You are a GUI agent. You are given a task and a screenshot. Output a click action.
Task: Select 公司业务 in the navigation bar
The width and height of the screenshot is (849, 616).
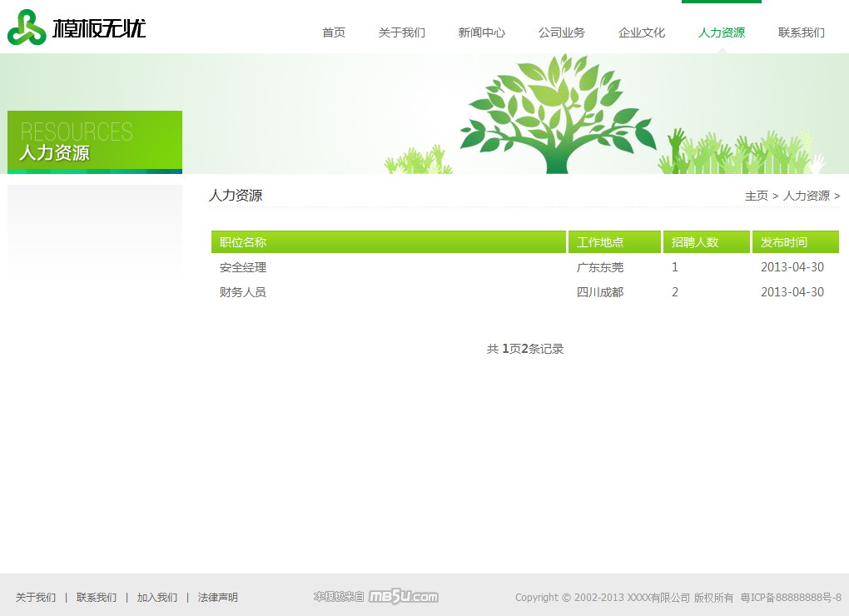pos(562,32)
